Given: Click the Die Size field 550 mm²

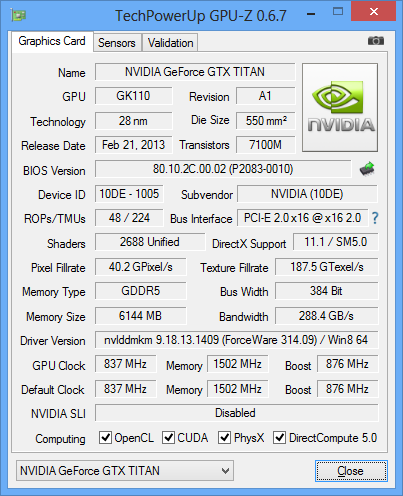Looking at the screenshot, I should [x=266, y=121].
